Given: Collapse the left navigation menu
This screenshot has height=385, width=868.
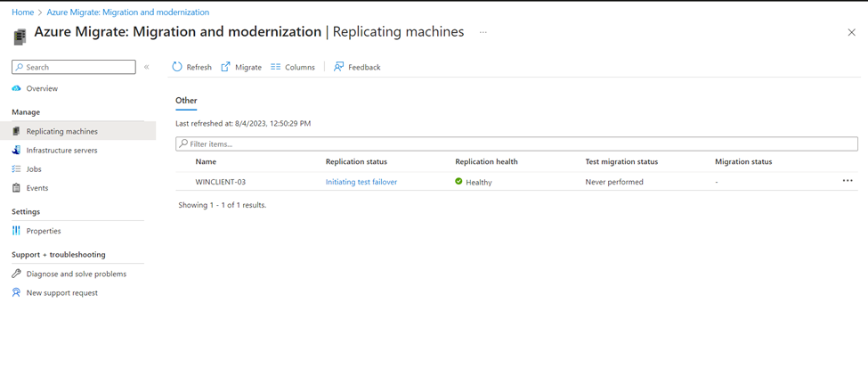Looking at the screenshot, I should [x=147, y=67].
